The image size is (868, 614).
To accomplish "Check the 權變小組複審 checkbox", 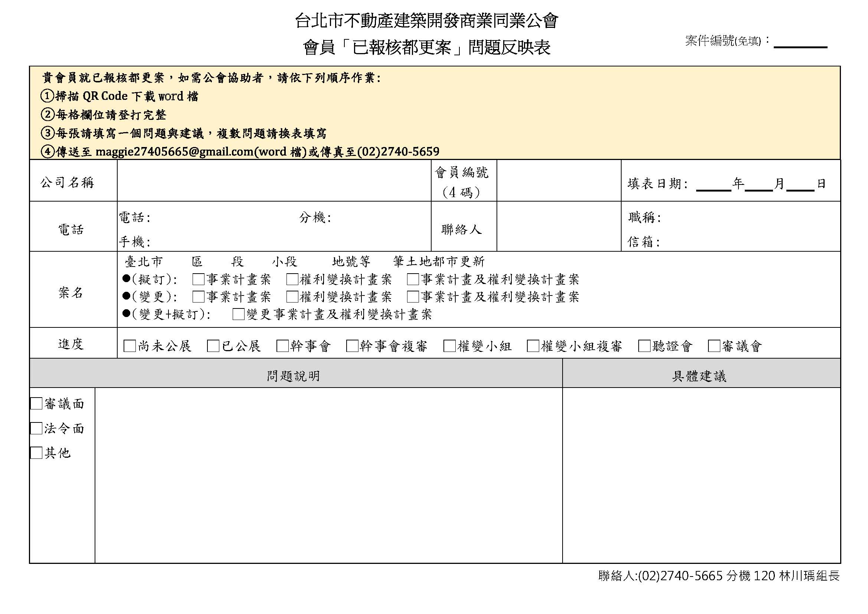I will click(533, 346).
